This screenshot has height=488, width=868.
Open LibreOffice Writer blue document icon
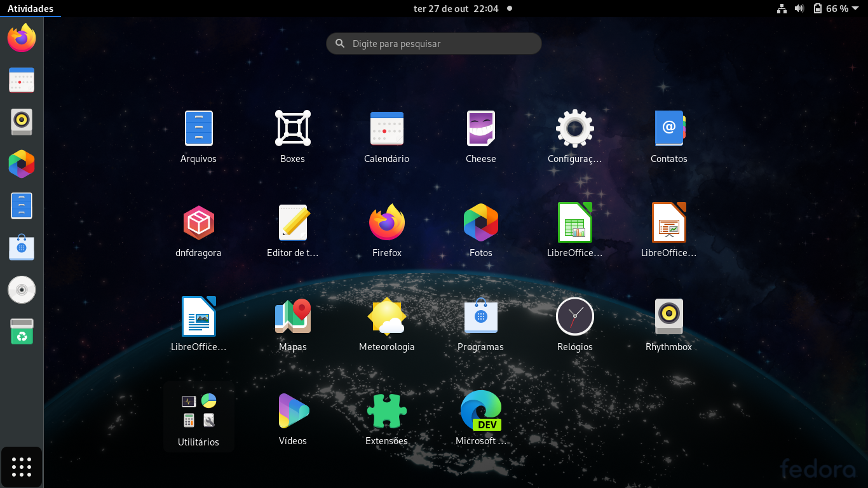point(198,316)
